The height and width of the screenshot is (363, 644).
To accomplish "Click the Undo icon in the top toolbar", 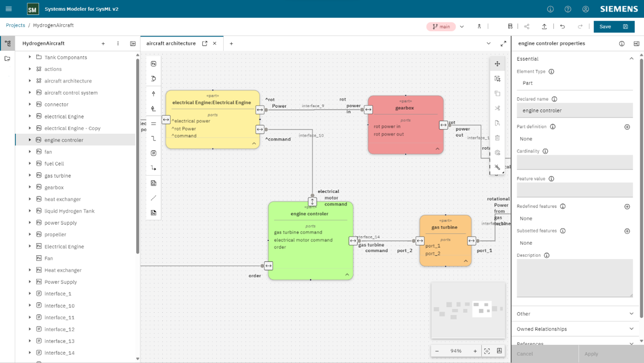I will [x=562, y=27].
